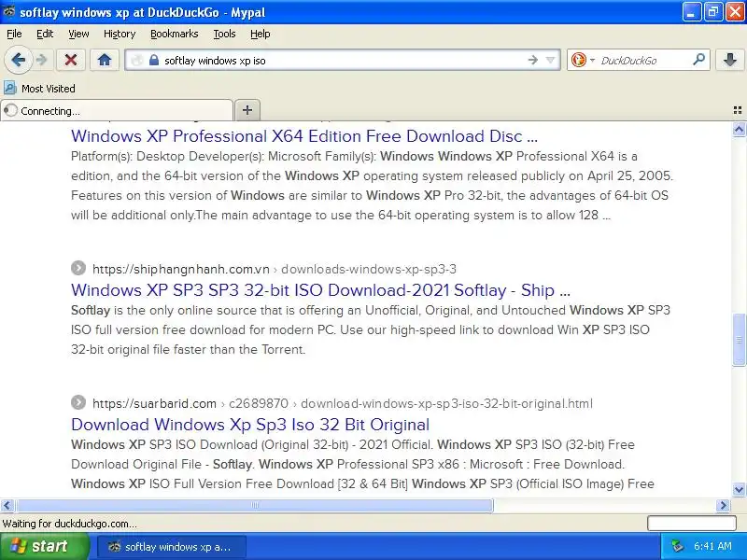Click the vertical scrollbar up arrow

739,129
